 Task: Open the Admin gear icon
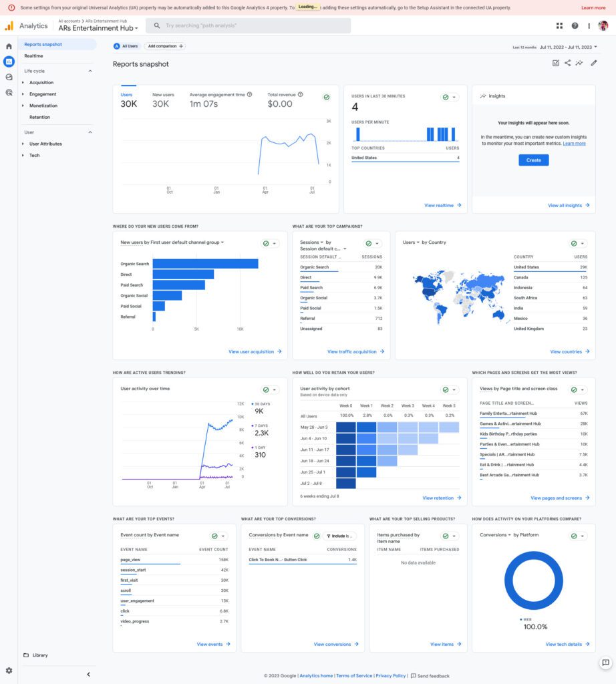coord(9,671)
